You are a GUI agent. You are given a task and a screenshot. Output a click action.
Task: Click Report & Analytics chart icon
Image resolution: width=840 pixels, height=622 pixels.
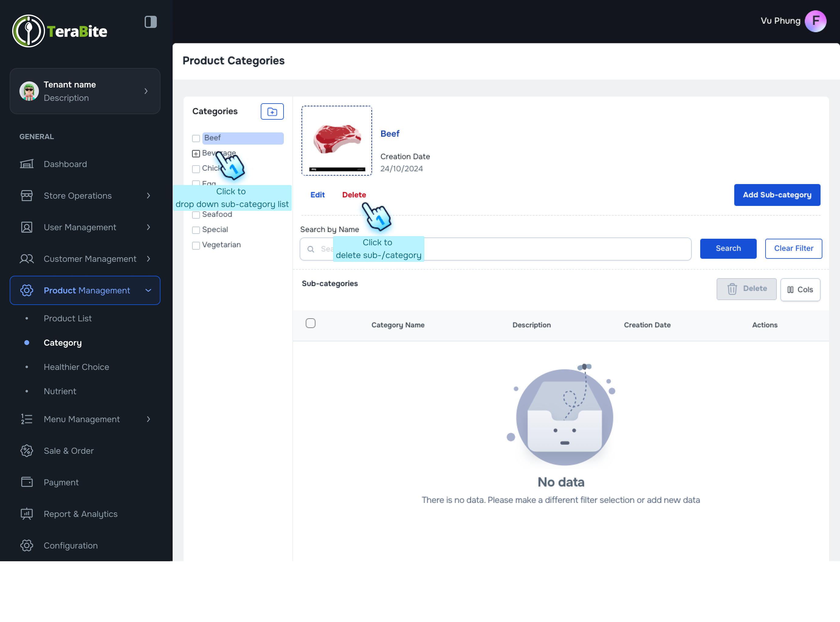(26, 514)
